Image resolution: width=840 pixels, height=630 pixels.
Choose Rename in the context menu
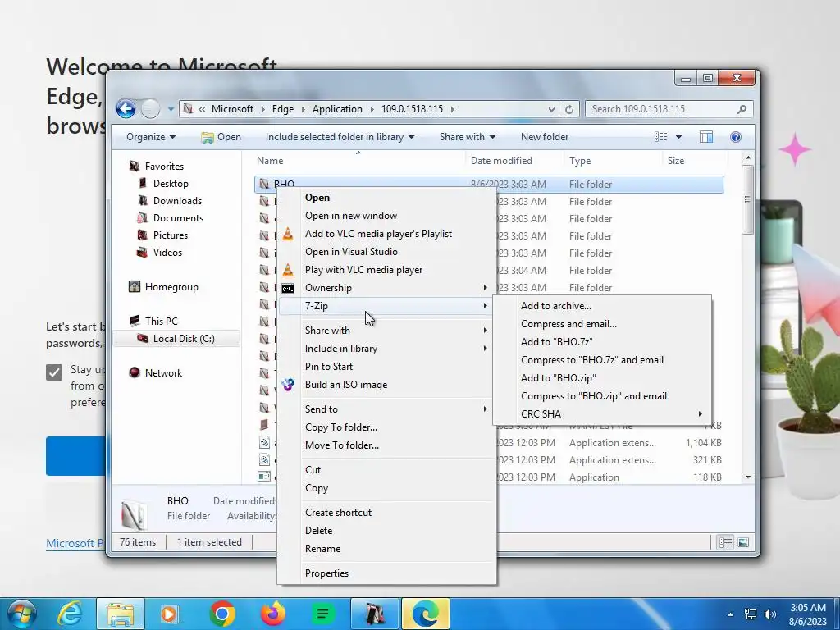point(387,549)
